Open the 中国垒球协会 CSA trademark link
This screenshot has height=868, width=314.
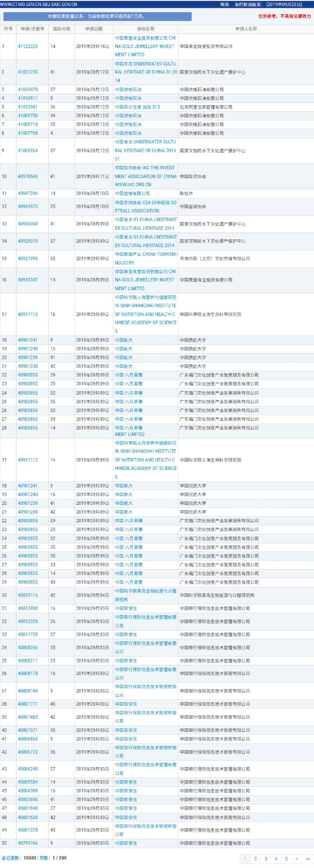145,206
